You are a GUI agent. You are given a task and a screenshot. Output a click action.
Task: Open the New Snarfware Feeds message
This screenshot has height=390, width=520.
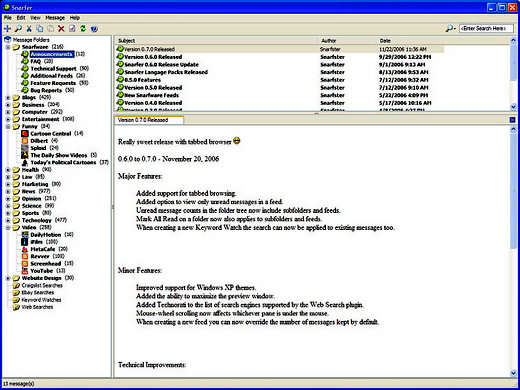coord(151,95)
